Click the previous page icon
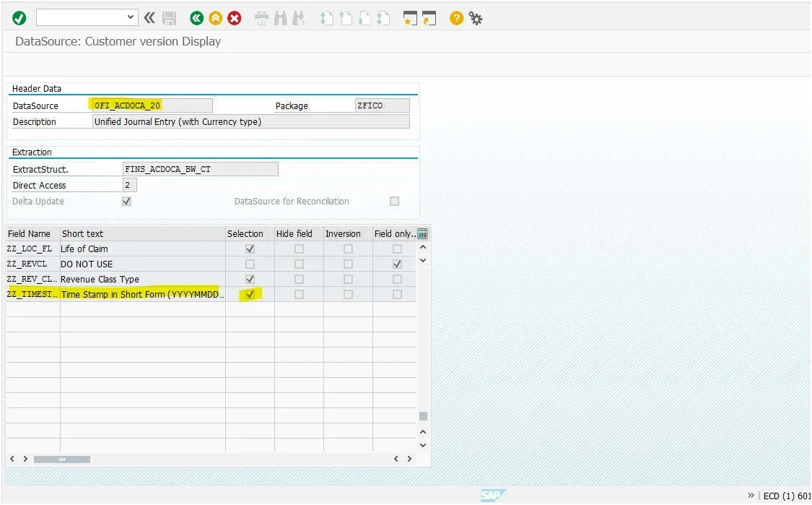 tap(346, 19)
